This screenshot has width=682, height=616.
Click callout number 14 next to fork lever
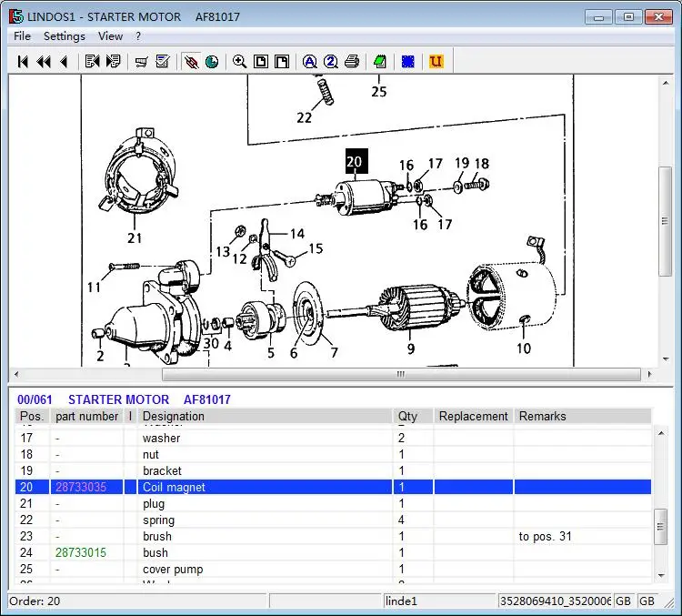pyautogui.click(x=297, y=234)
